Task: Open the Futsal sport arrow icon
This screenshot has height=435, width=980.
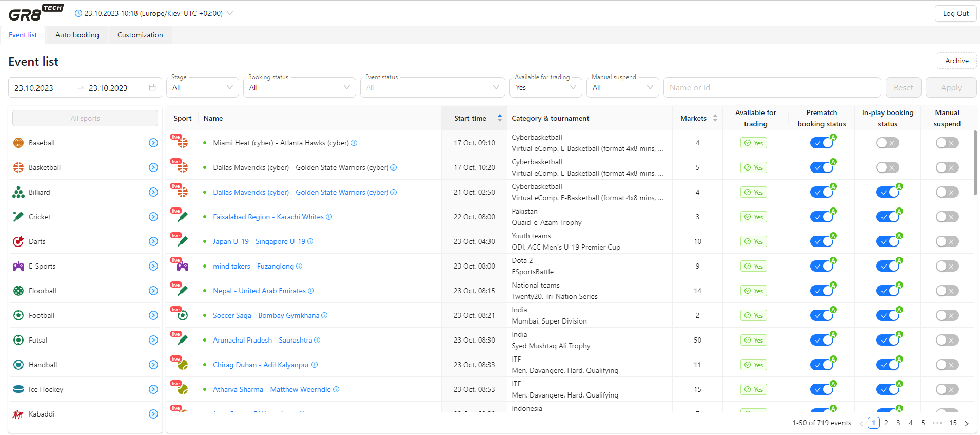Action: pos(153,340)
